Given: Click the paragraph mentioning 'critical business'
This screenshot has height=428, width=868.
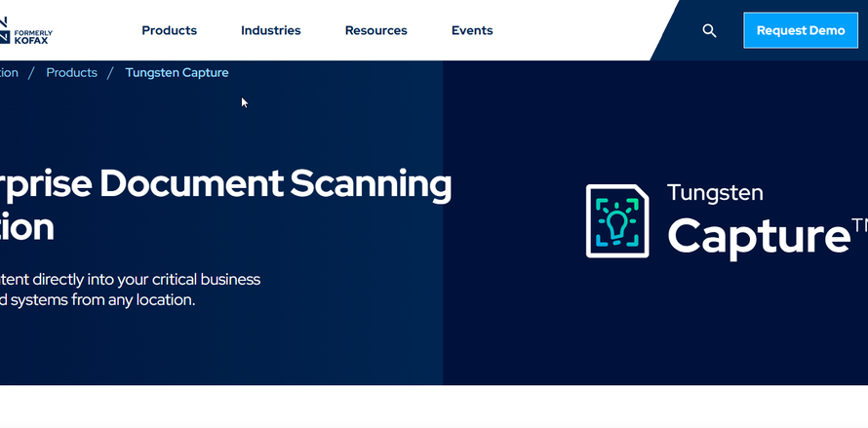Looking at the screenshot, I should tap(131, 280).
